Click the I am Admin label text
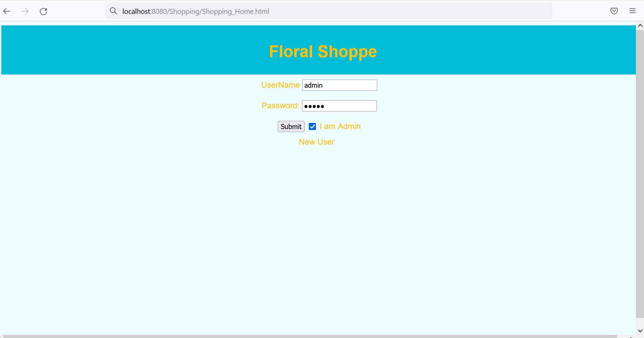The height and width of the screenshot is (338, 644). click(x=340, y=126)
